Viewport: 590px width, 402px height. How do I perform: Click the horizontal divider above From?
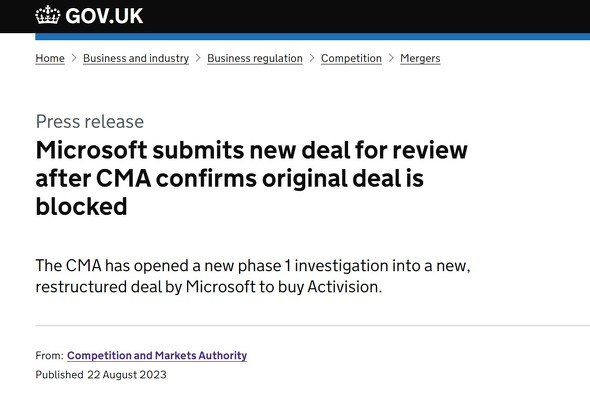[x=312, y=325]
